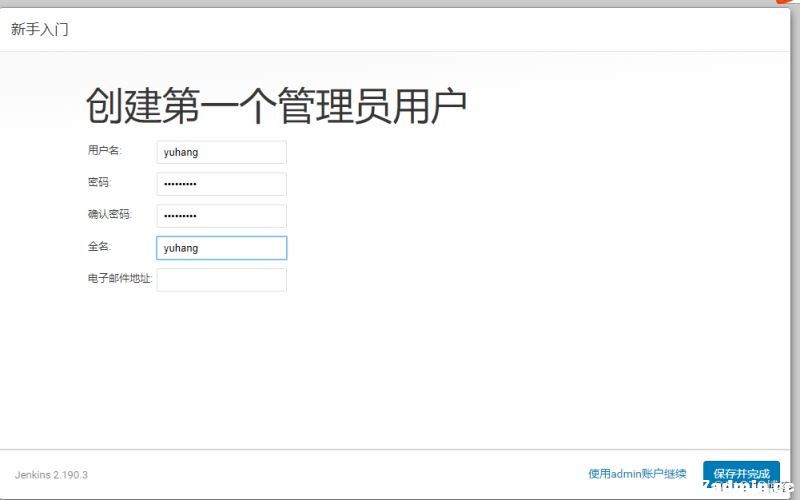Click the 用户名 input containing yuhang

point(221,152)
